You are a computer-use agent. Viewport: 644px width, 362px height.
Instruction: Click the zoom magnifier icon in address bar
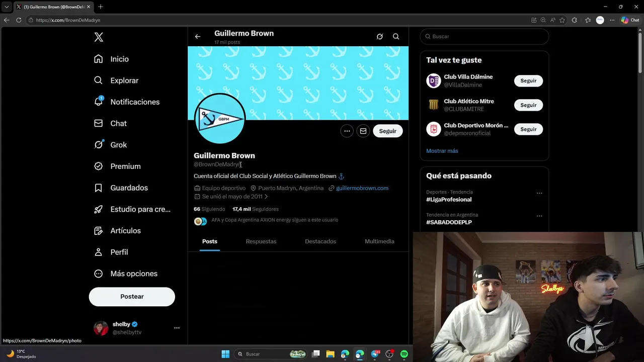[x=543, y=20]
